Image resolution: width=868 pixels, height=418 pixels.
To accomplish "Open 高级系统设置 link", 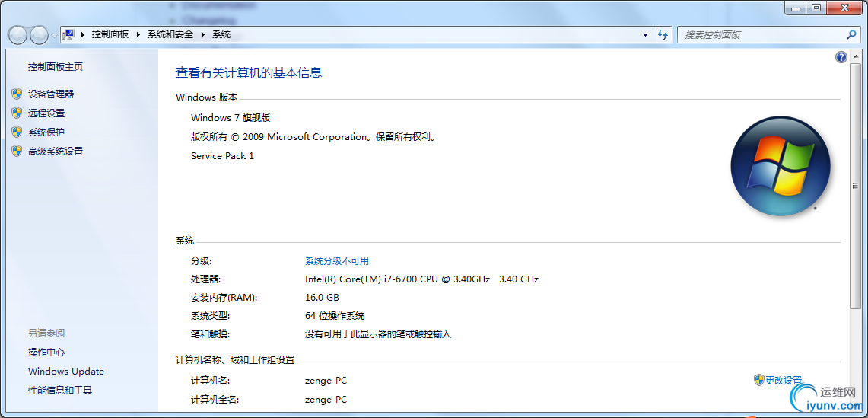I will click(56, 151).
